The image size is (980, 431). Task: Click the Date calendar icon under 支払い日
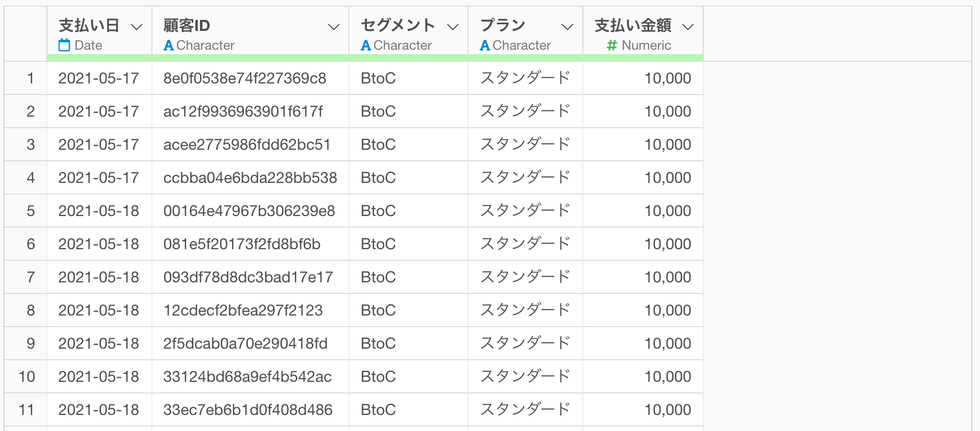coord(65,45)
